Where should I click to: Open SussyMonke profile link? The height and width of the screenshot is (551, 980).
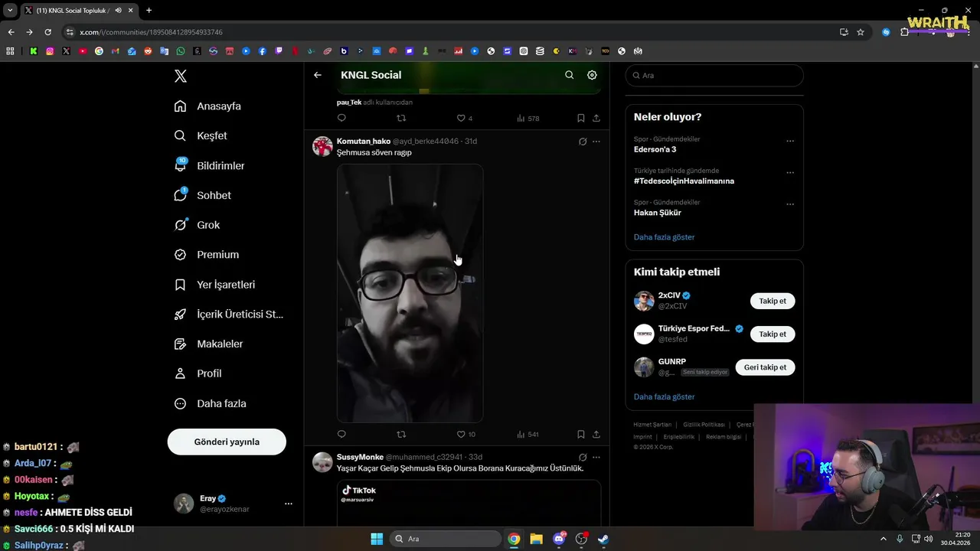[x=360, y=457]
